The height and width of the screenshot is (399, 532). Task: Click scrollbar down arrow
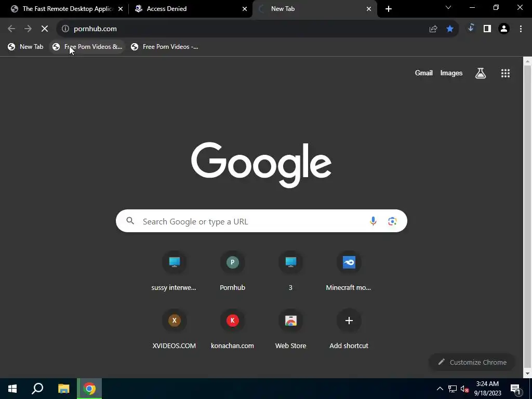pos(527,374)
